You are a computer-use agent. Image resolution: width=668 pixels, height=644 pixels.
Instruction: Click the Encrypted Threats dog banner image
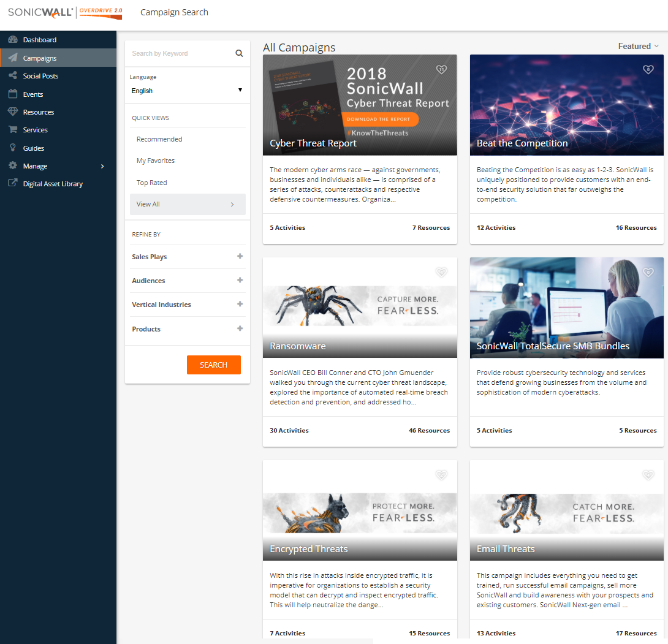pos(360,513)
